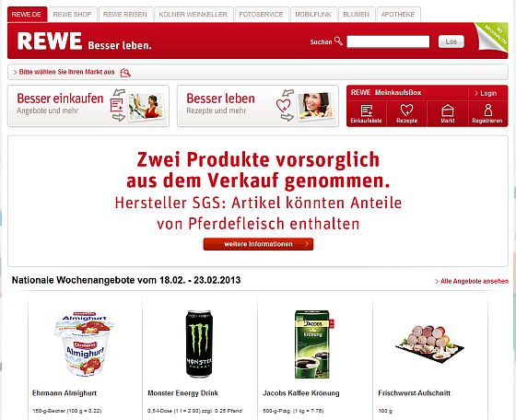Click into the Suchen search field

(388, 41)
